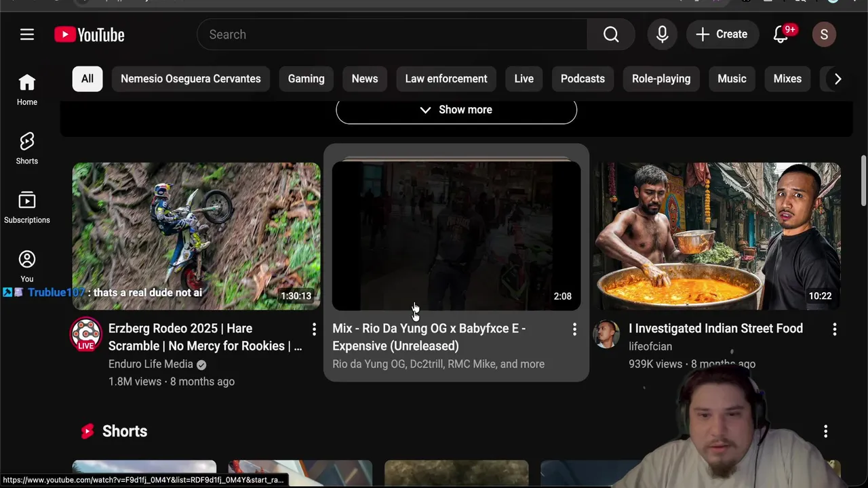Click the Trublue107 chat username

click(x=56, y=292)
